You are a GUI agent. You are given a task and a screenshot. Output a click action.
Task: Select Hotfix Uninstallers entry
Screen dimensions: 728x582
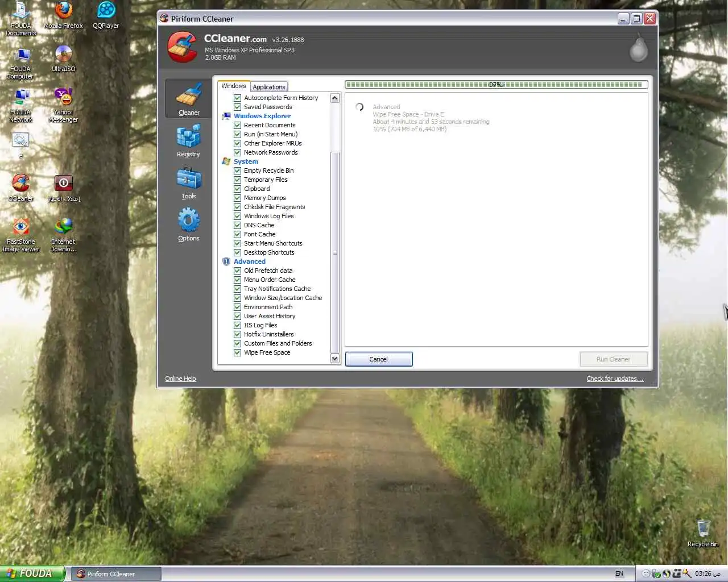click(269, 334)
